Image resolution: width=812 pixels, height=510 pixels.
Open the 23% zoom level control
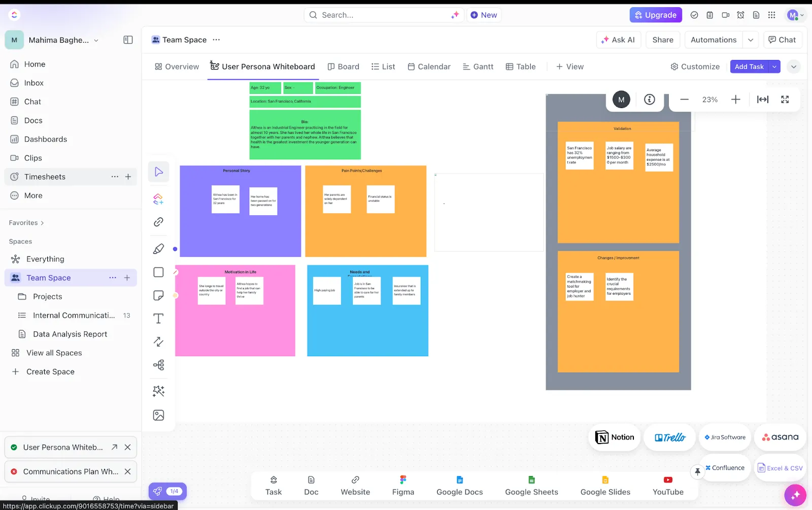(709, 99)
